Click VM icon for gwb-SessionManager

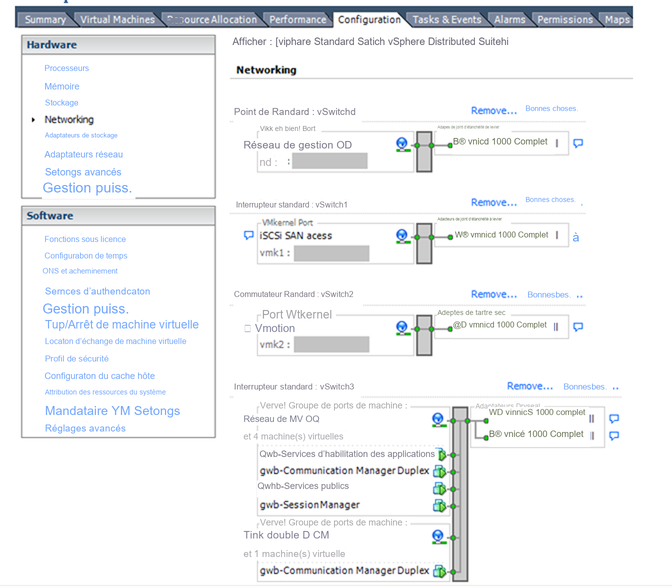(x=439, y=506)
